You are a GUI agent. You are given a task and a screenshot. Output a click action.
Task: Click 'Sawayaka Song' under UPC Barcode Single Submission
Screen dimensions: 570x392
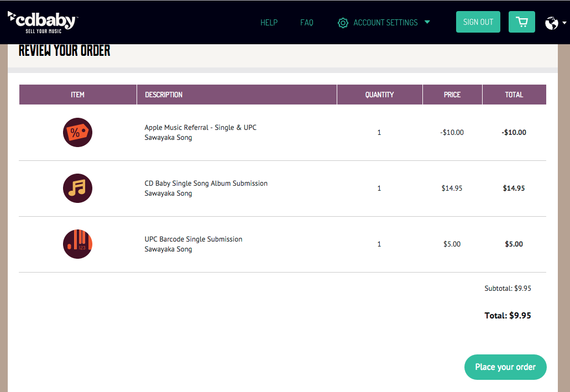click(x=168, y=249)
